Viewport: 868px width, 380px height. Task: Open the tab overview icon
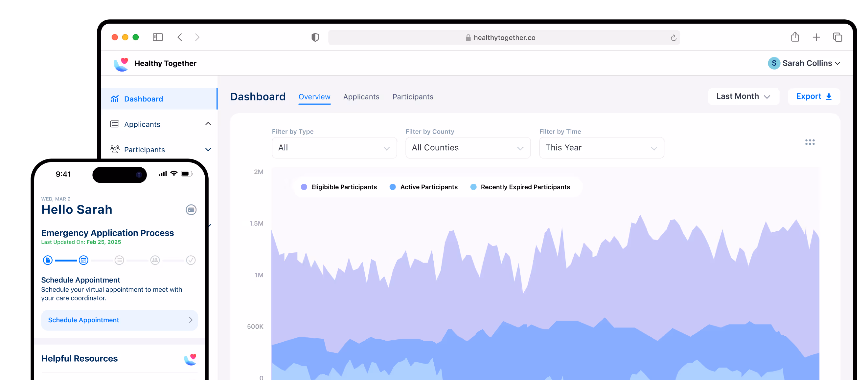837,37
